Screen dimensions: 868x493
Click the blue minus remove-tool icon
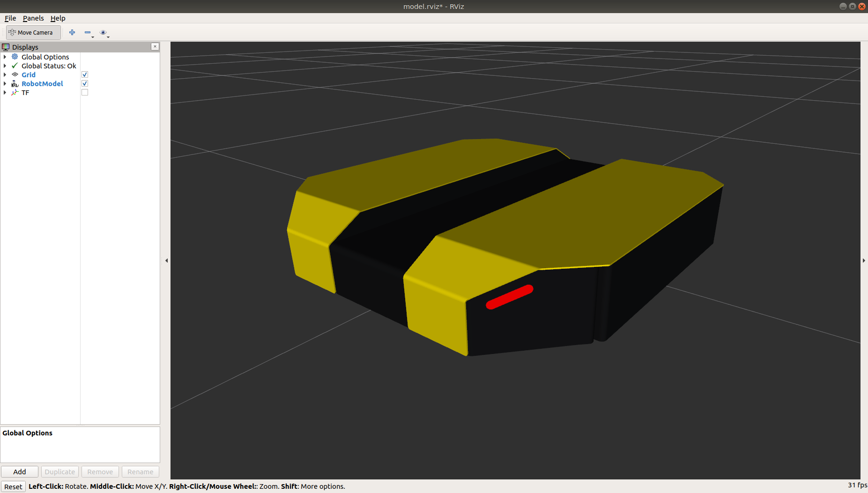88,32
